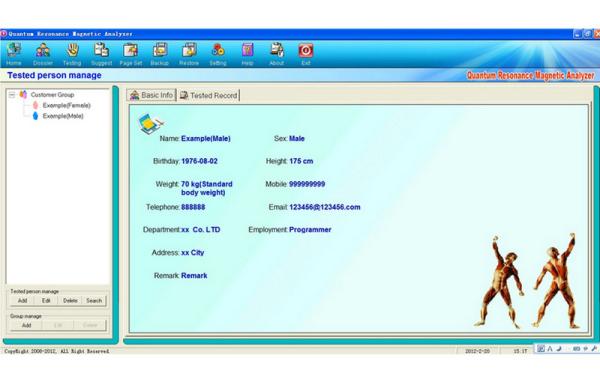
Task: Open the Help book icon
Action: pyautogui.click(x=248, y=51)
